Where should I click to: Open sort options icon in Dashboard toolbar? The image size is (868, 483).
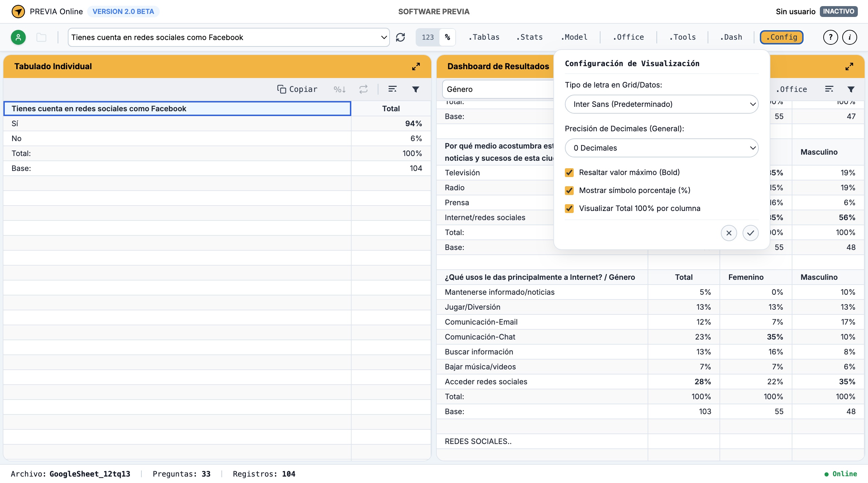click(x=829, y=89)
